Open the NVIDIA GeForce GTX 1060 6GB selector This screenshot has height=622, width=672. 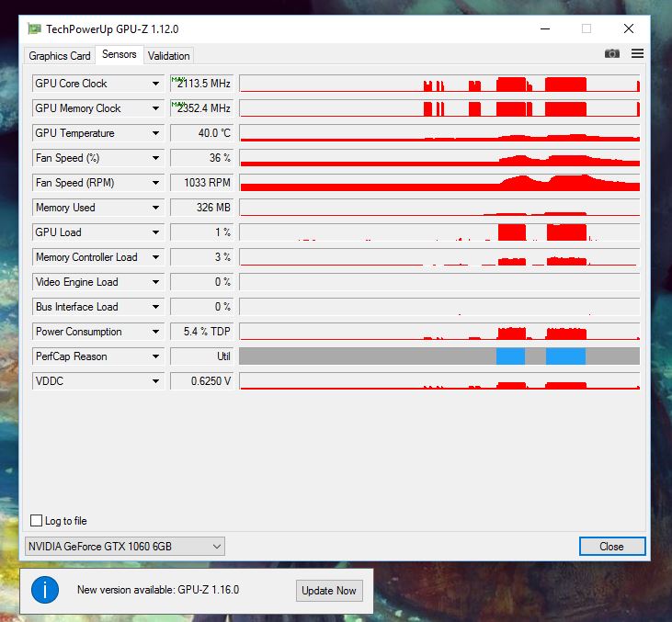(x=125, y=546)
